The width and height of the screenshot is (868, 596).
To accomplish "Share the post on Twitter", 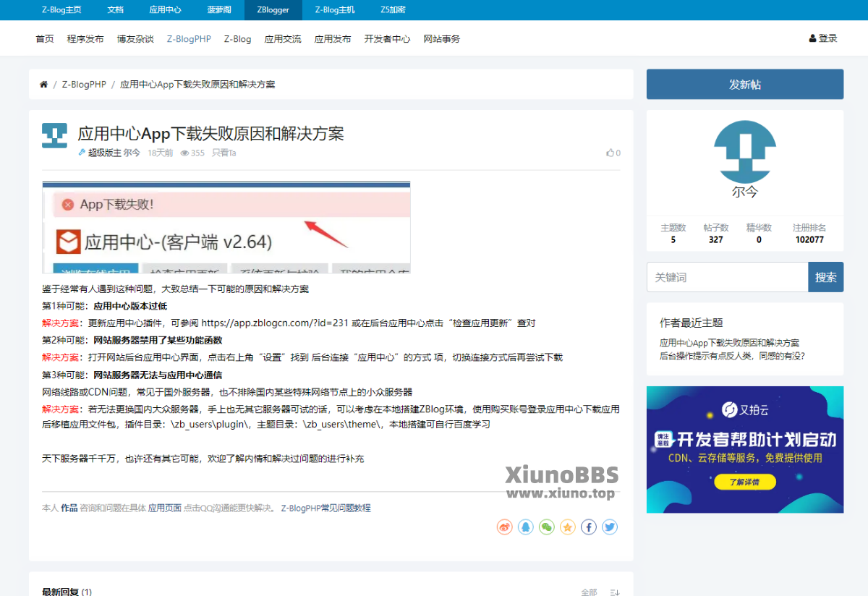I will 610,527.
